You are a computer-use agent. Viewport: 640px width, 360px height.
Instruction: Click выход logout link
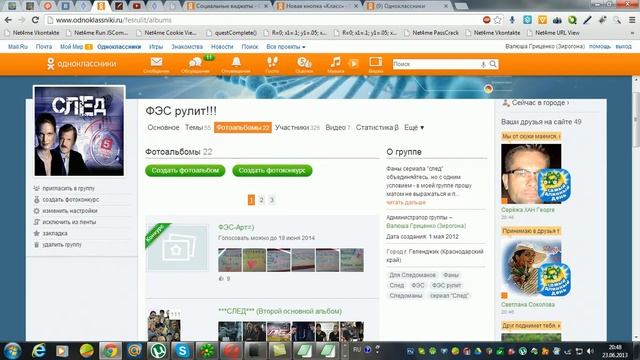pos(623,46)
